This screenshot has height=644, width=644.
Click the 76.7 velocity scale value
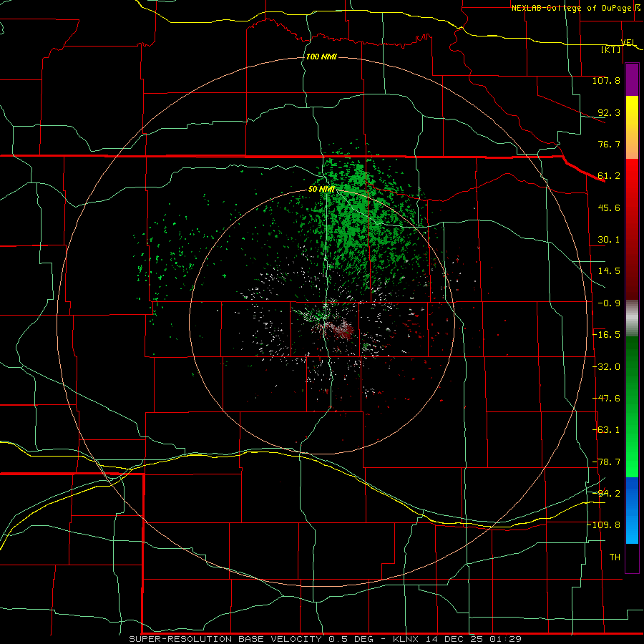[x=609, y=144]
